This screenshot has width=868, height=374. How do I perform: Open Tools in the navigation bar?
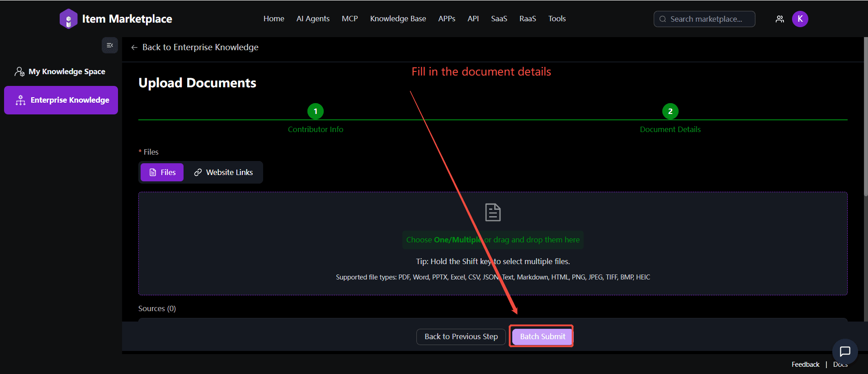(557, 19)
